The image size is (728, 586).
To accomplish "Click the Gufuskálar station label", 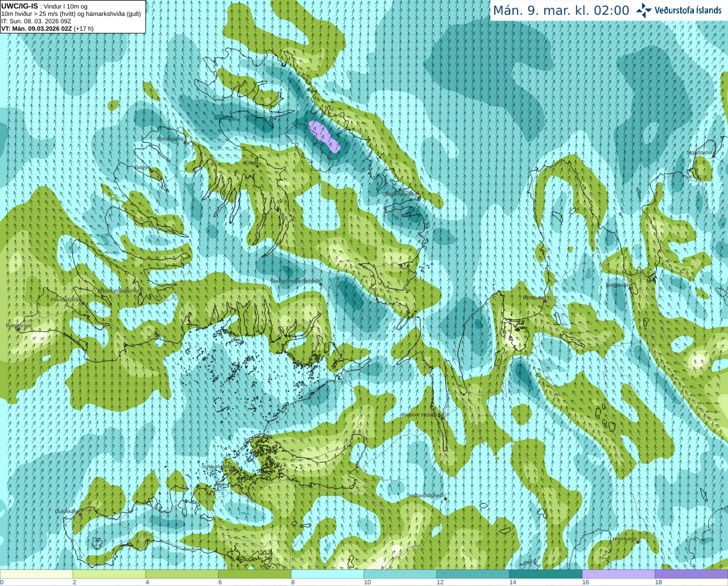I will (x=67, y=511).
